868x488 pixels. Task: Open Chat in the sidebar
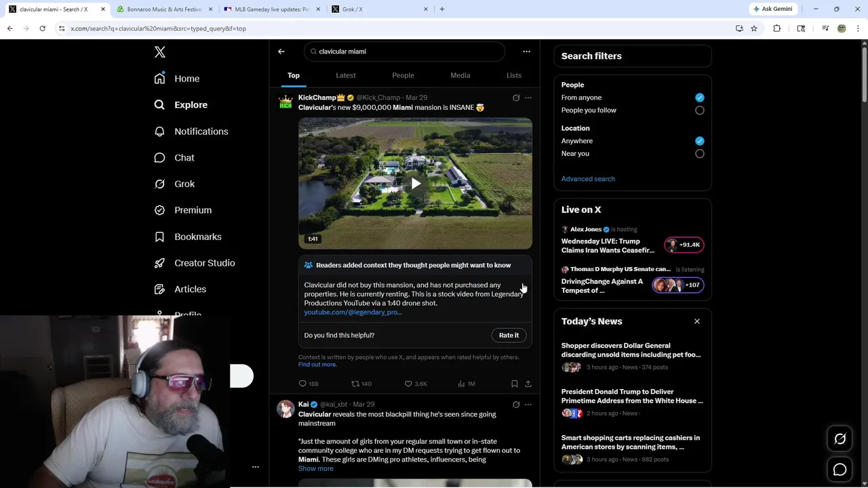point(174,158)
